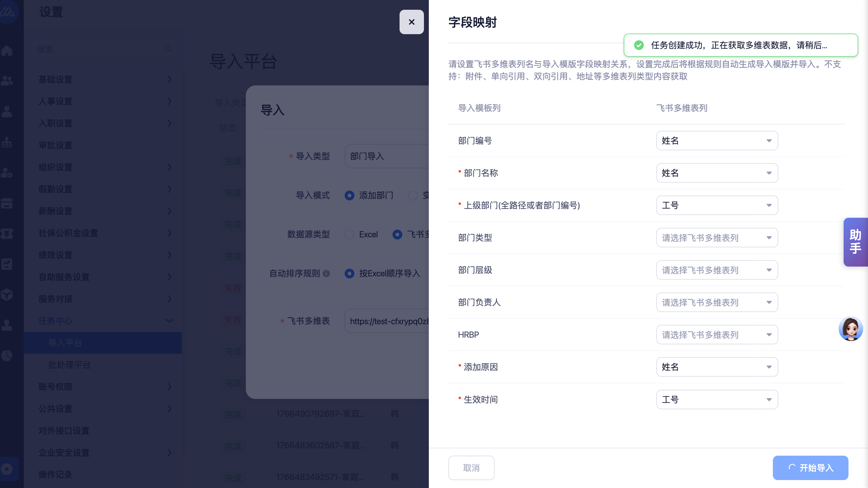Select 按Excel顺序导入 radio option

350,273
